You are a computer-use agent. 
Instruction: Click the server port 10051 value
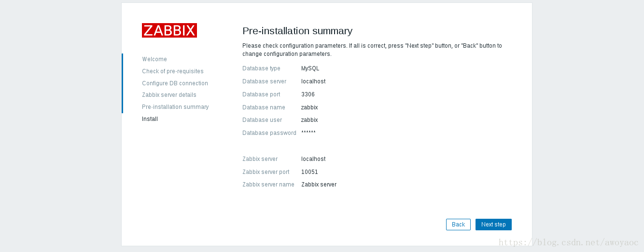pos(309,172)
